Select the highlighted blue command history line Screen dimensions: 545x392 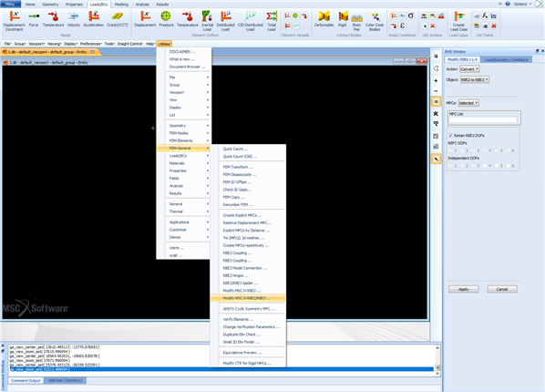pyautogui.click(x=221, y=369)
